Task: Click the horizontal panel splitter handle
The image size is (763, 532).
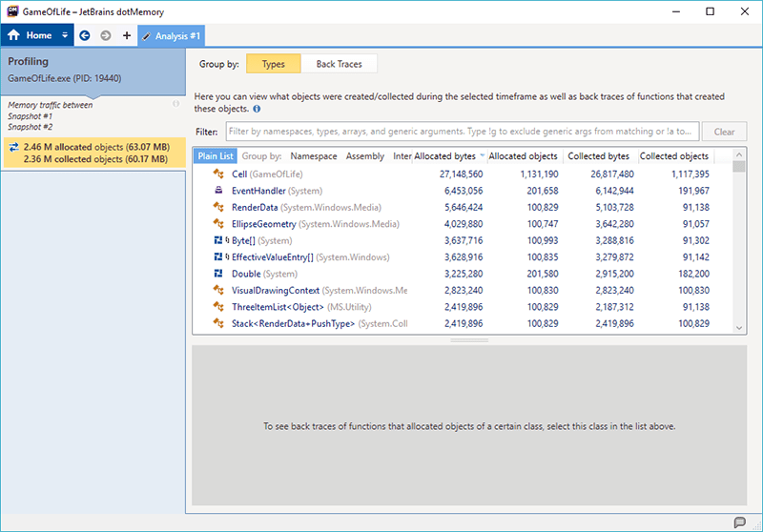Action: coord(468,339)
